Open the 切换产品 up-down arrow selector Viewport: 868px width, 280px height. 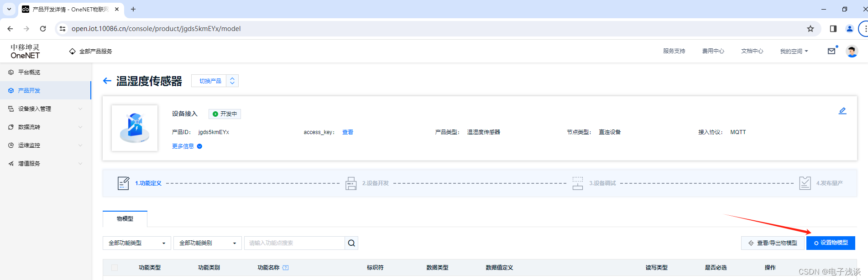(232, 81)
